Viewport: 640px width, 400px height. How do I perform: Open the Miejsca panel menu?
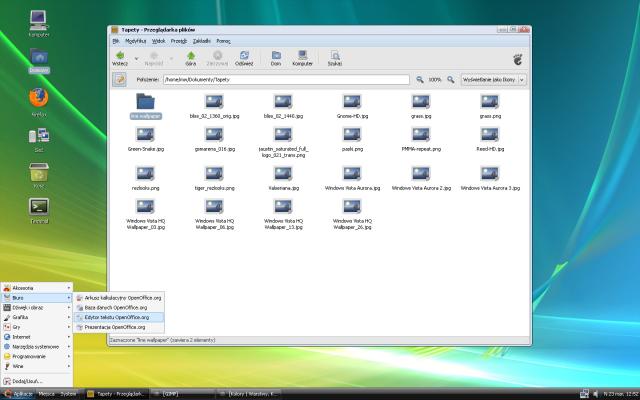[46, 394]
